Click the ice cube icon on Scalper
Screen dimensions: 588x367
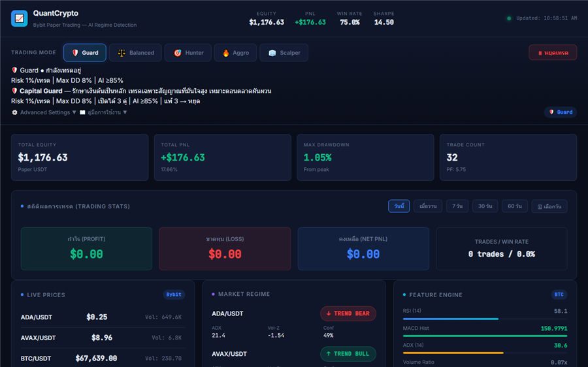272,53
